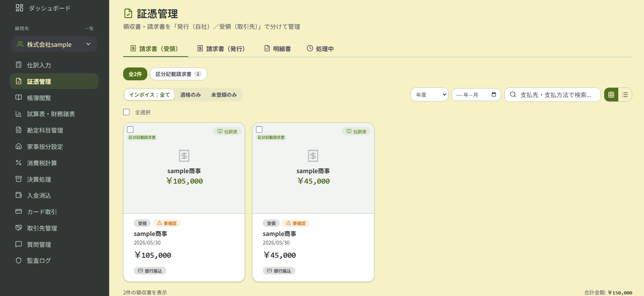Click the 取引先管理 handshake icon
The image size is (644, 296).
19,228
